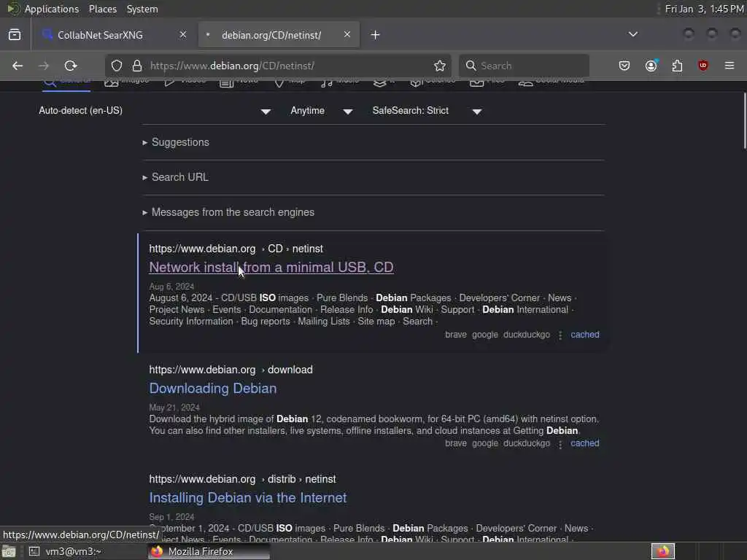This screenshot has height=560, width=747.
Task: Open the Places menu
Action: 102,9
